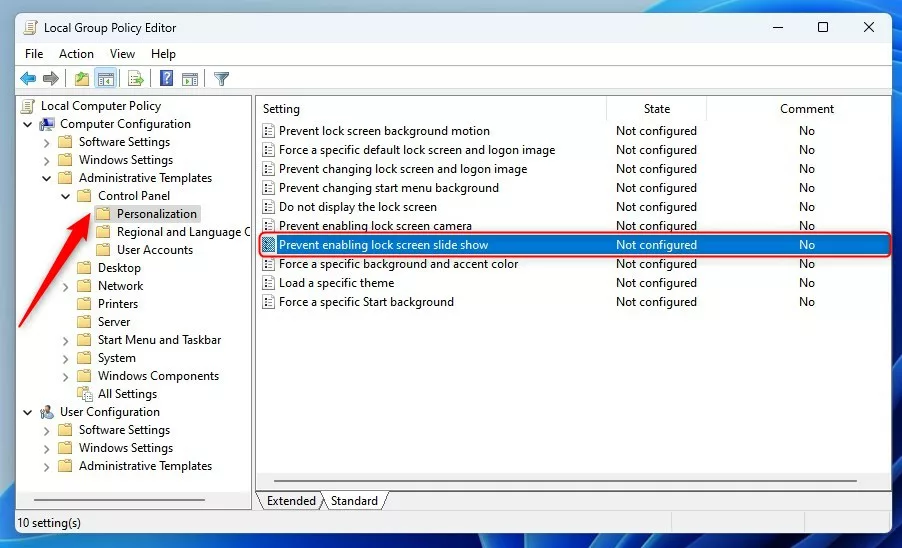Click policy icon beside Prevent lock screen background motion
Screen dimensions: 902x548
click(268, 131)
